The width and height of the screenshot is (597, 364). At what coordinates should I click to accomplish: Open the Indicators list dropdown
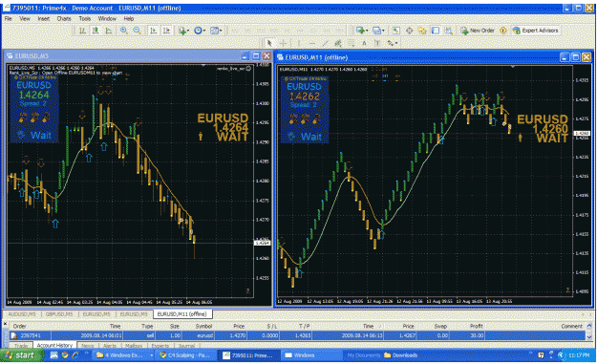[x=183, y=31]
